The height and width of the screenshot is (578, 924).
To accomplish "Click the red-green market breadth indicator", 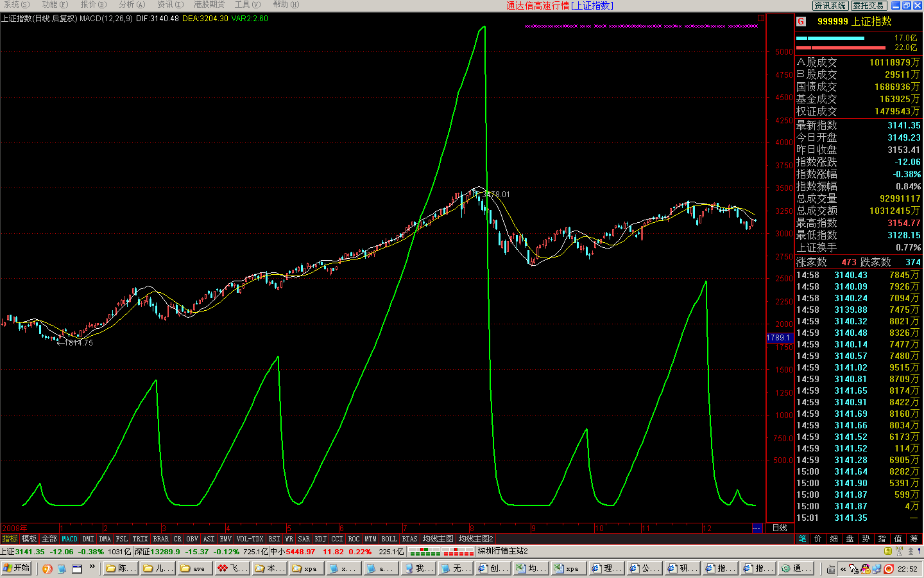I will [441, 552].
